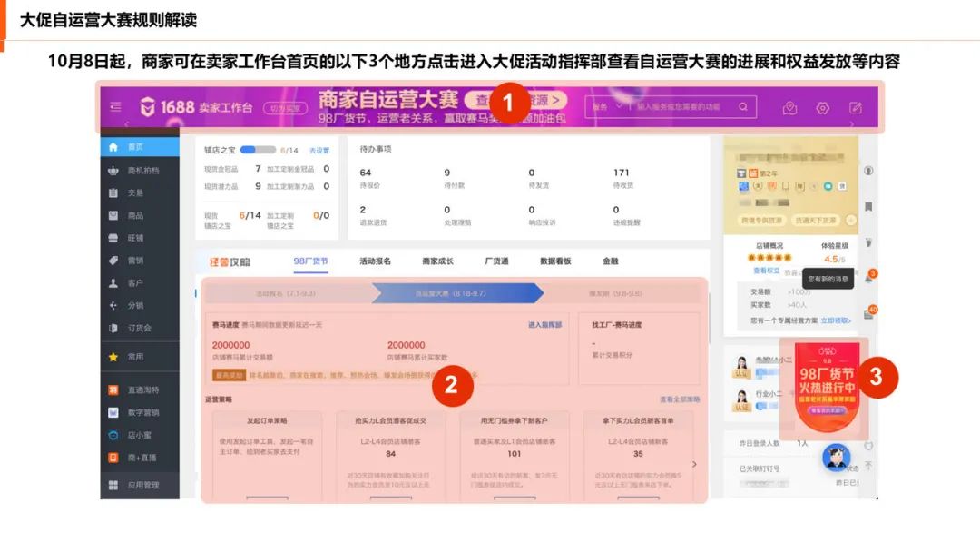Viewport: 980px width, 552px height.
Task: Click the settings gear in top banner
Action: pos(822,108)
